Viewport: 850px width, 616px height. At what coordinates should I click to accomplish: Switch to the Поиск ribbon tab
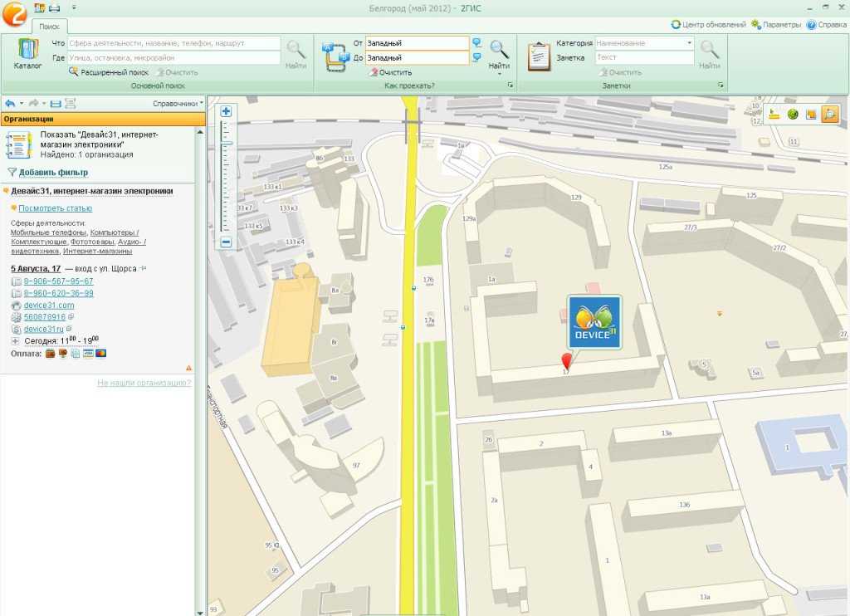[49, 27]
